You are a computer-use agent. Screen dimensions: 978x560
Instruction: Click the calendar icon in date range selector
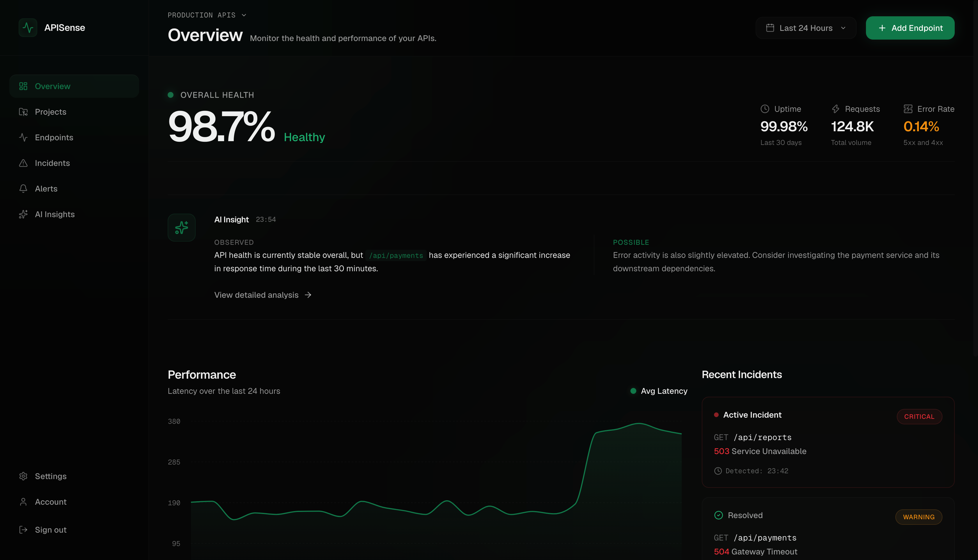coord(770,28)
